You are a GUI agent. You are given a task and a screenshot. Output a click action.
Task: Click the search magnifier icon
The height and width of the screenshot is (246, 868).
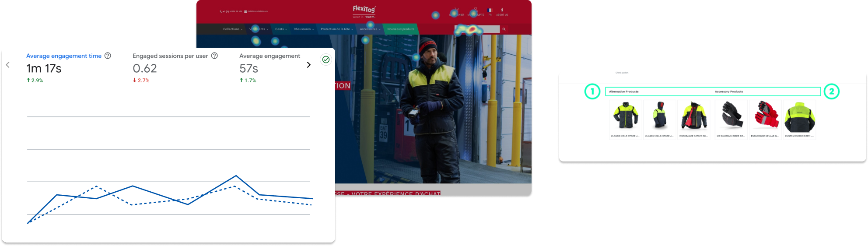pyautogui.click(x=504, y=29)
